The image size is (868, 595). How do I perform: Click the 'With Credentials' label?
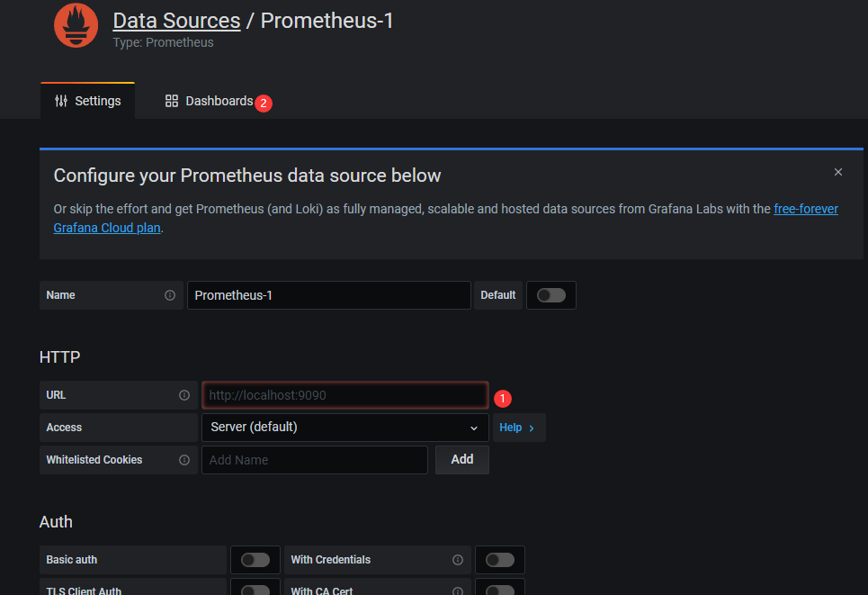point(330,560)
